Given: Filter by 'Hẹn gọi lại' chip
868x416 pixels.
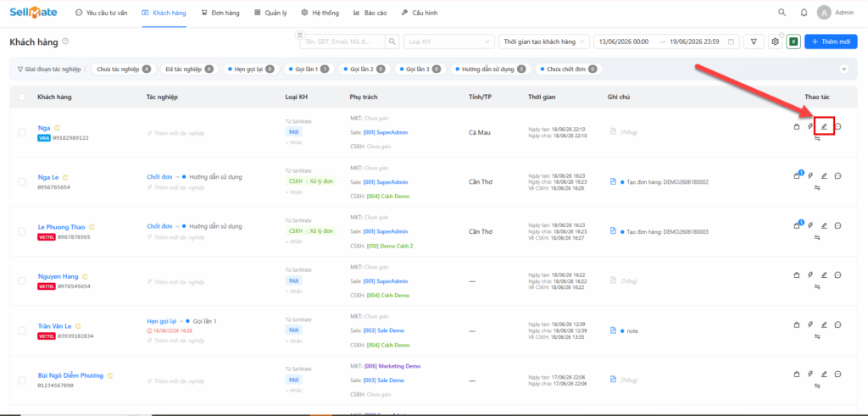Looking at the screenshot, I should 250,69.
